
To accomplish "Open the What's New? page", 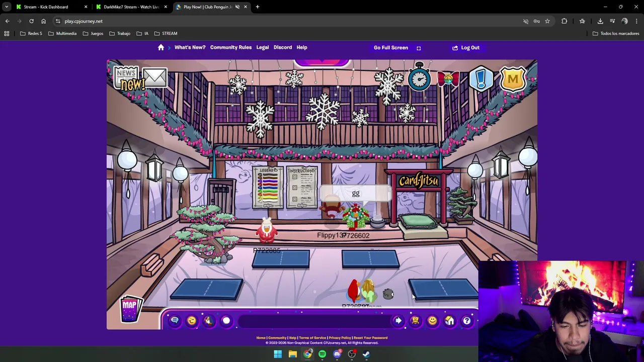I will 190,47.
